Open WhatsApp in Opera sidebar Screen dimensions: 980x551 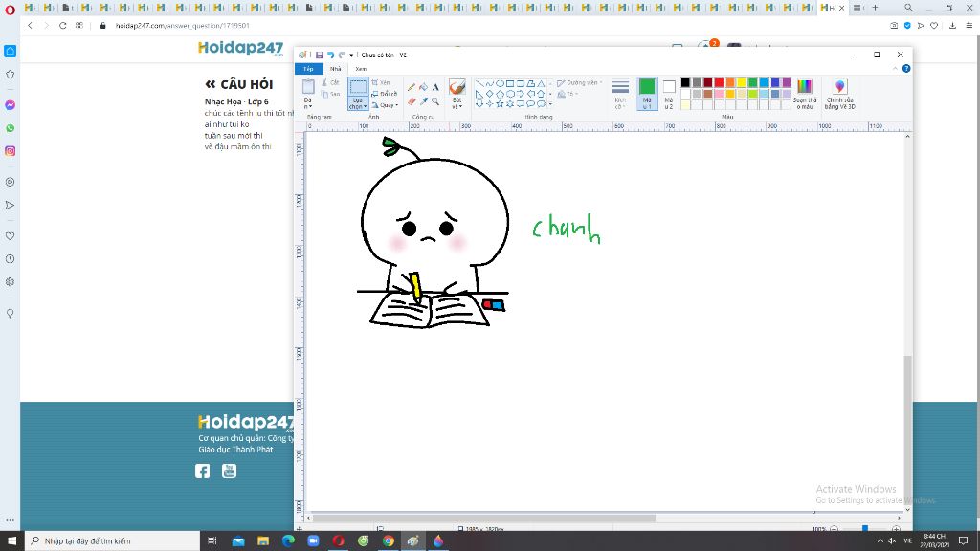coord(10,128)
